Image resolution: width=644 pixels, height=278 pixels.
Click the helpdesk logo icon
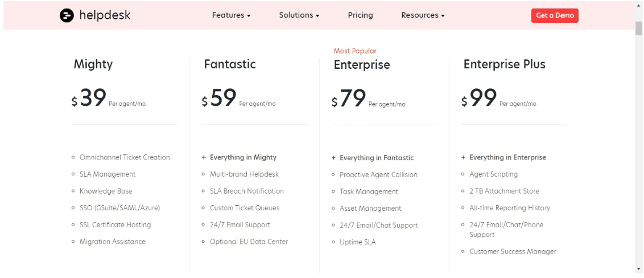pyautogui.click(x=67, y=15)
